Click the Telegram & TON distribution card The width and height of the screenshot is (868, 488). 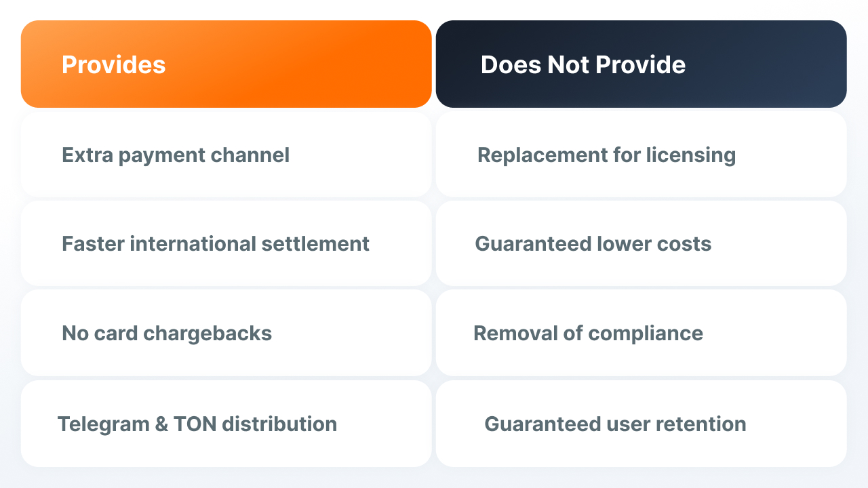(x=226, y=424)
